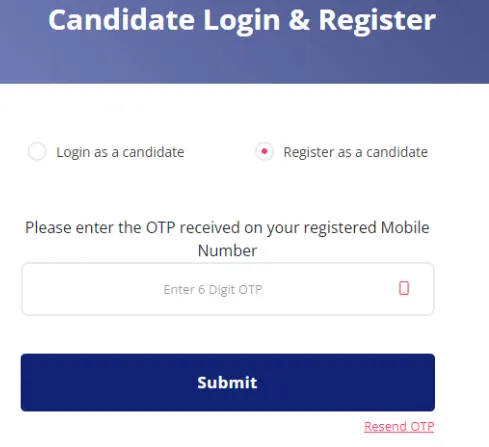This screenshot has height=447, width=489.
Task: Click the mobile phone icon in OTP field
Action: (x=404, y=288)
